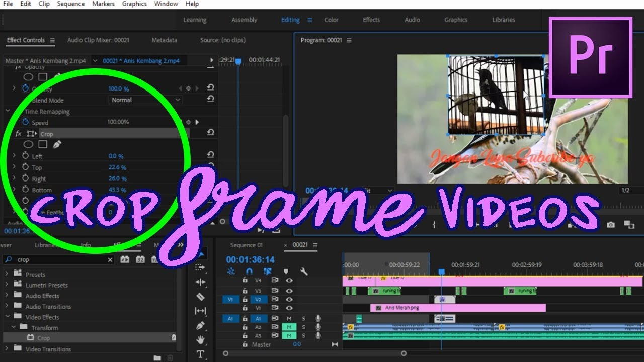This screenshot has height=362, width=644.
Task: Click the Export Frame camera icon
Action: (x=610, y=225)
